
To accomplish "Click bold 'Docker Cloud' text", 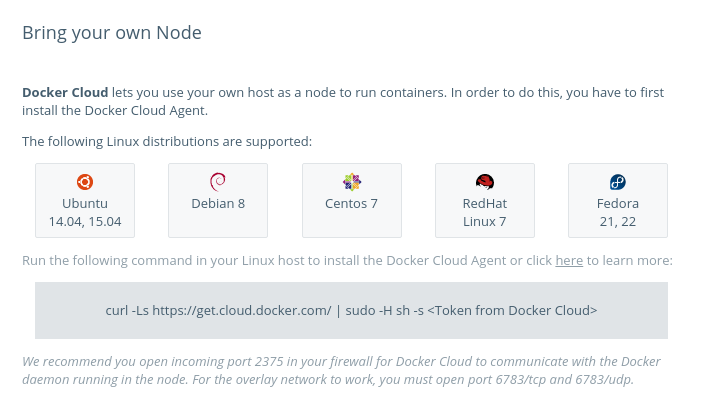I will [65, 93].
